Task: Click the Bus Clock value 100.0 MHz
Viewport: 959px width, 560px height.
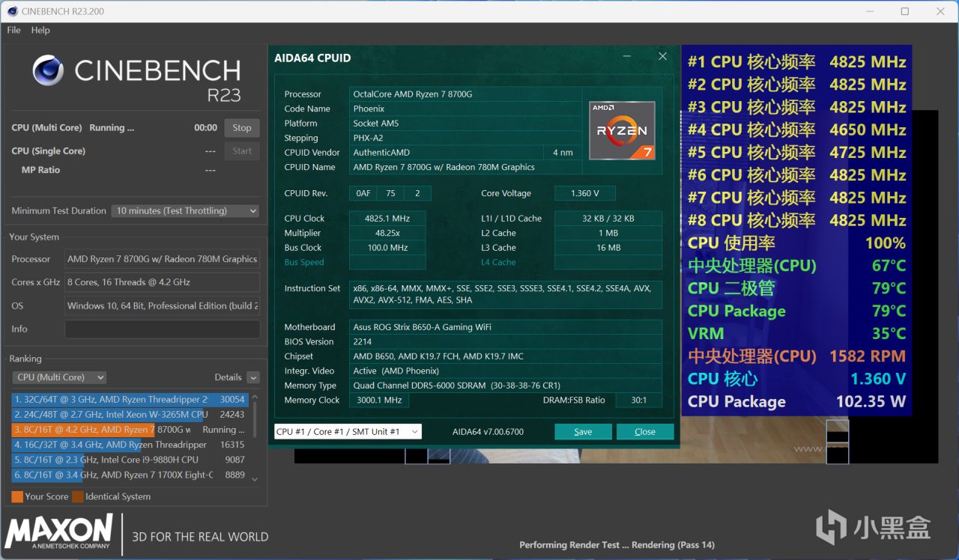Action: 387,248
